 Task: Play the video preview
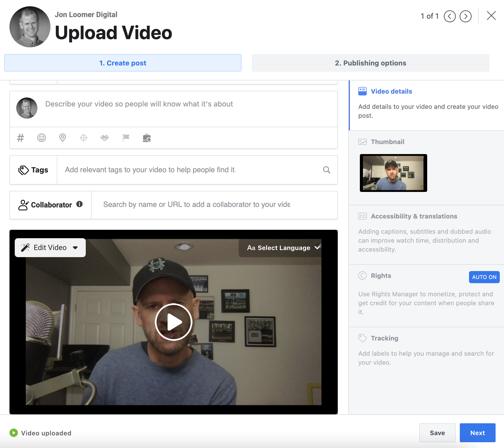pos(174,322)
